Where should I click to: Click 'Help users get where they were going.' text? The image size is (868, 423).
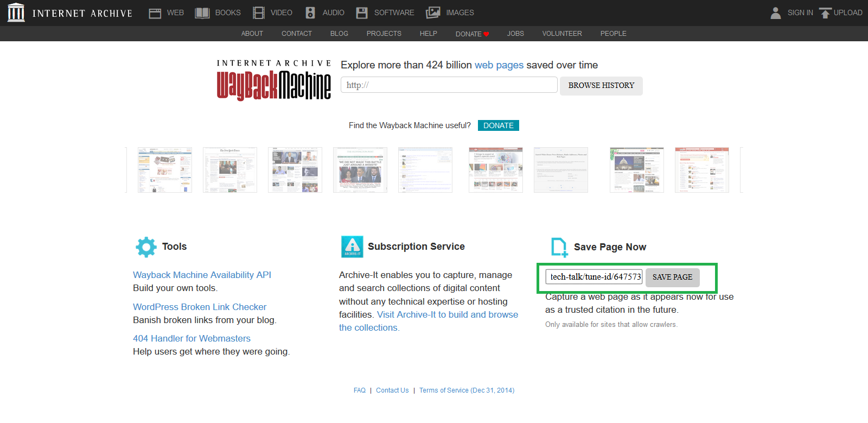click(x=212, y=352)
